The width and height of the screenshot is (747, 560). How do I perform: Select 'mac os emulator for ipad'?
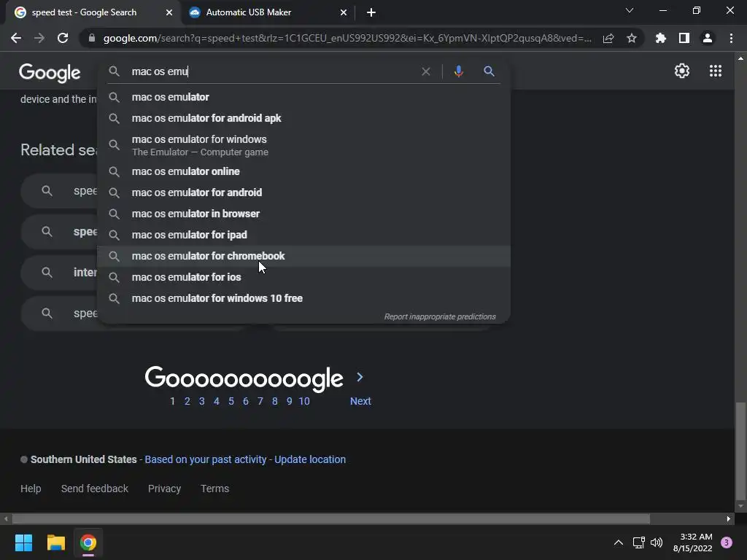pyautogui.click(x=304, y=235)
